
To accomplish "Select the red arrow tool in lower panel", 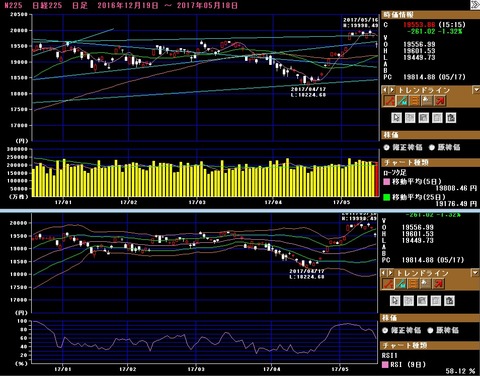I will [x=439, y=284].
